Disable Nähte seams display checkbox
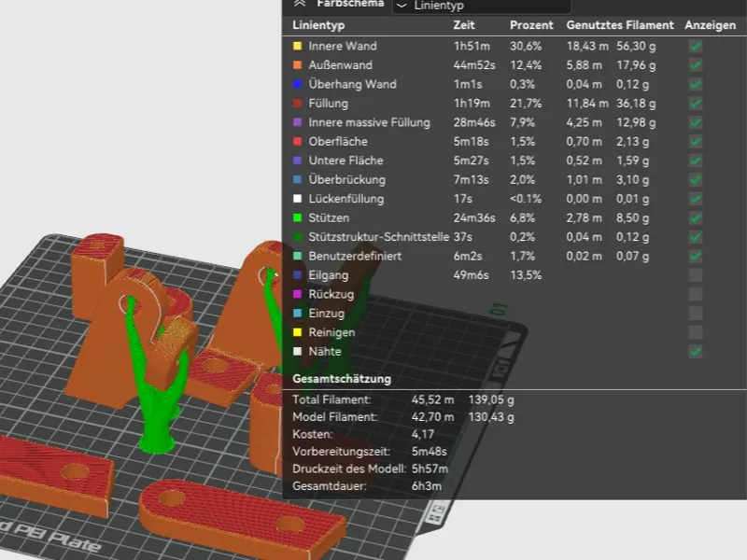The height and width of the screenshot is (560, 747). (x=695, y=352)
